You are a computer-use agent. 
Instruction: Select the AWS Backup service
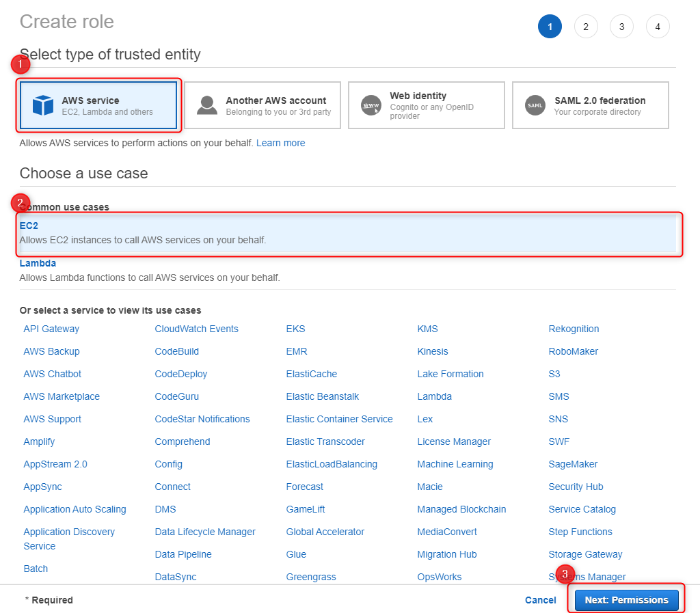51,351
